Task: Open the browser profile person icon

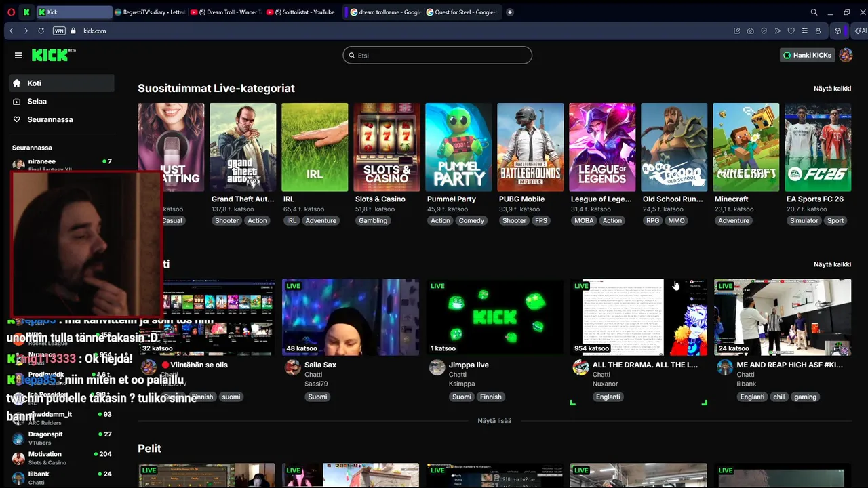Action: click(818, 30)
